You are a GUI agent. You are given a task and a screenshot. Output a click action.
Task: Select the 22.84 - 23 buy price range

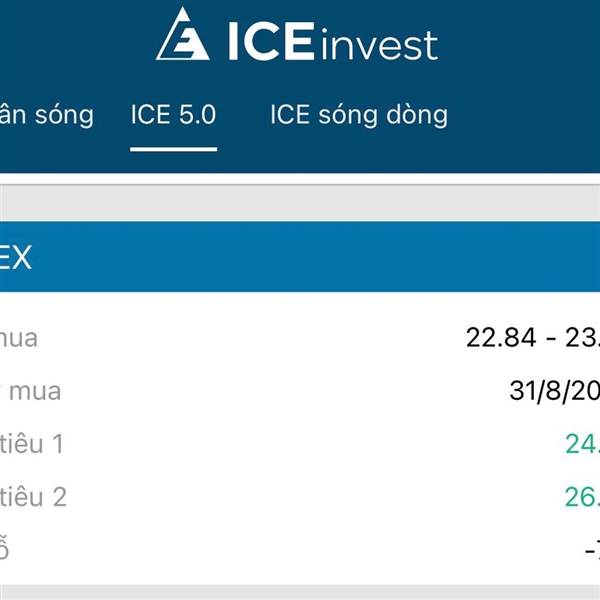click(533, 338)
